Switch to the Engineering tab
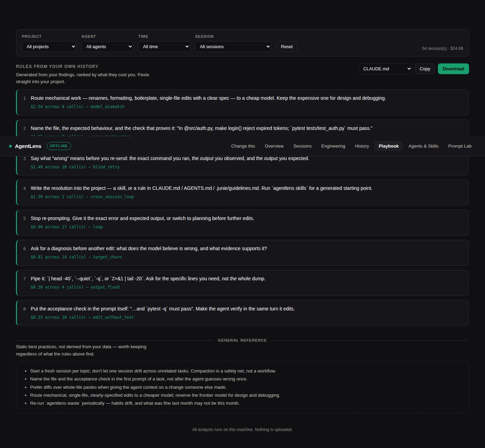 pos(333,146)
